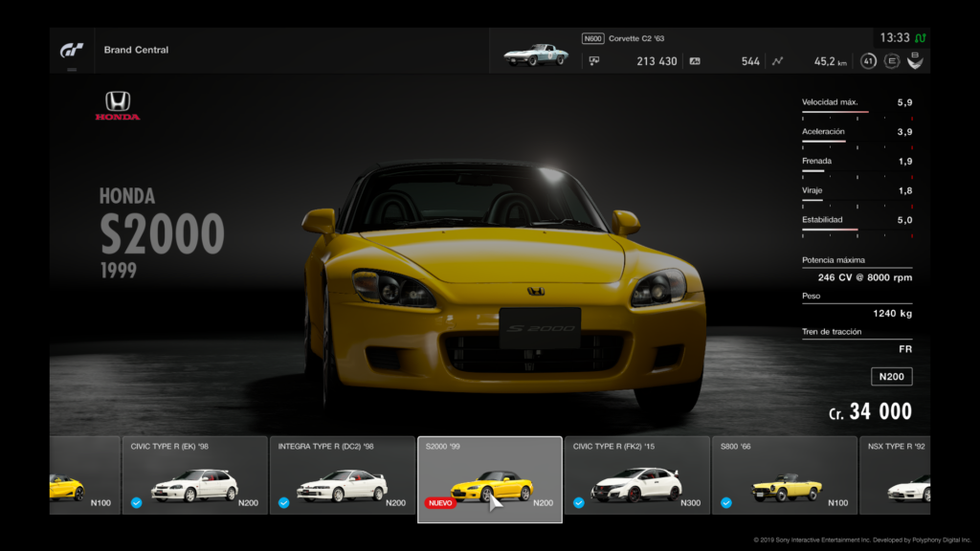Click the sportsmanship rating B emblem
The height and width of the screenshot is (551, 980).
pos(915,60)
